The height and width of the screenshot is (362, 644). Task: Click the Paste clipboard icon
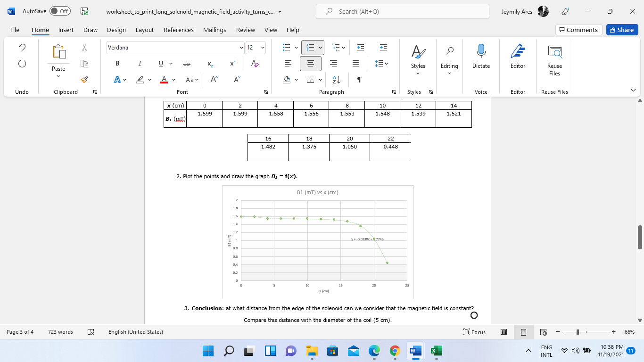point(58,51)
